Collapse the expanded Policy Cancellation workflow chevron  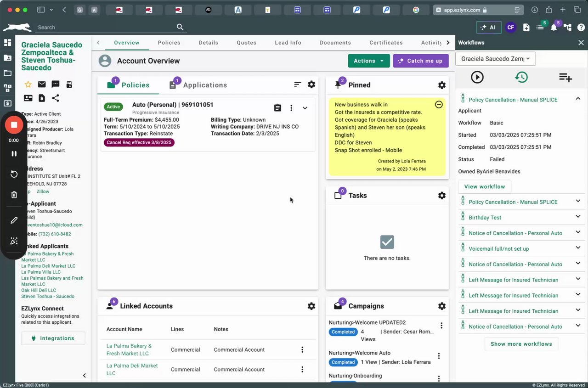[x=578, y=99]
